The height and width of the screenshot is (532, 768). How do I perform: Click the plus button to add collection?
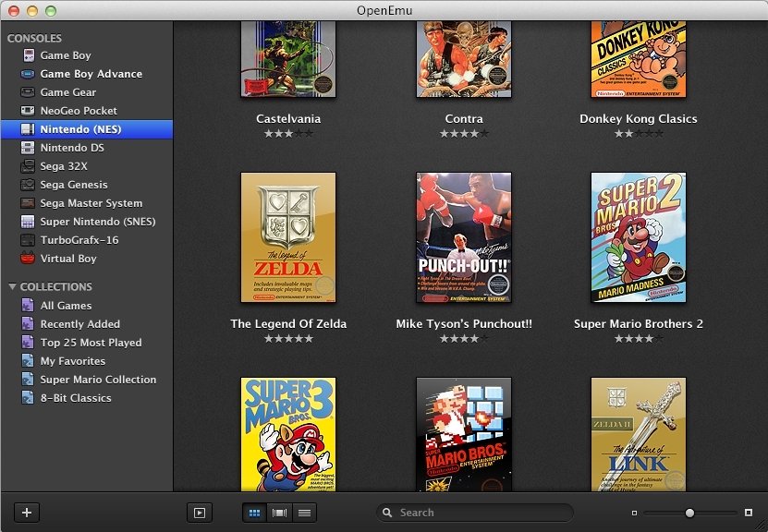[27, 513]
